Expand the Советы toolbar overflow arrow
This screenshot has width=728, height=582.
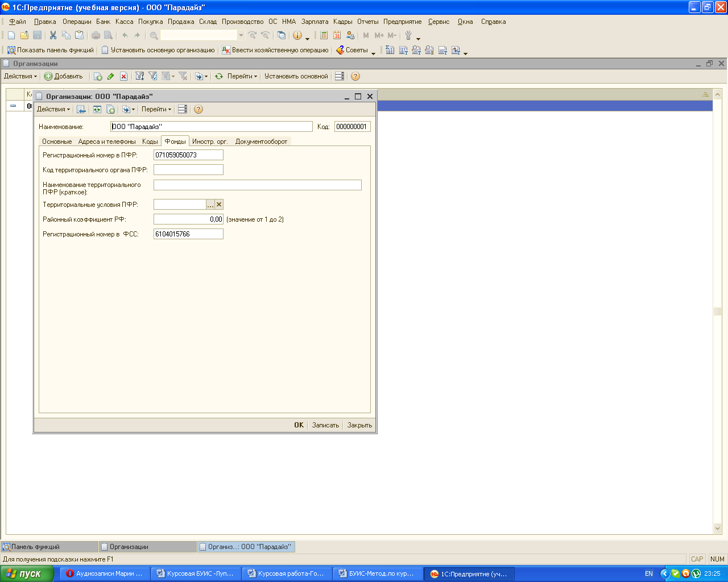click(373, 53)
